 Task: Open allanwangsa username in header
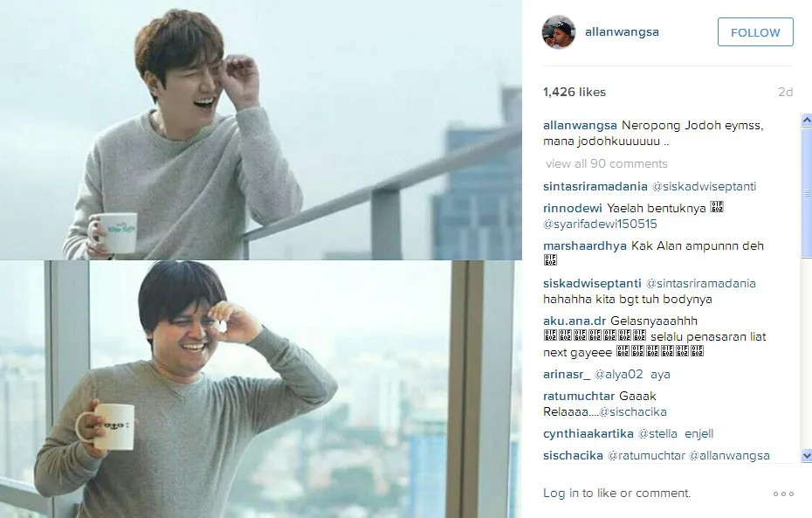pyautogui.click(x=622, y=32)
